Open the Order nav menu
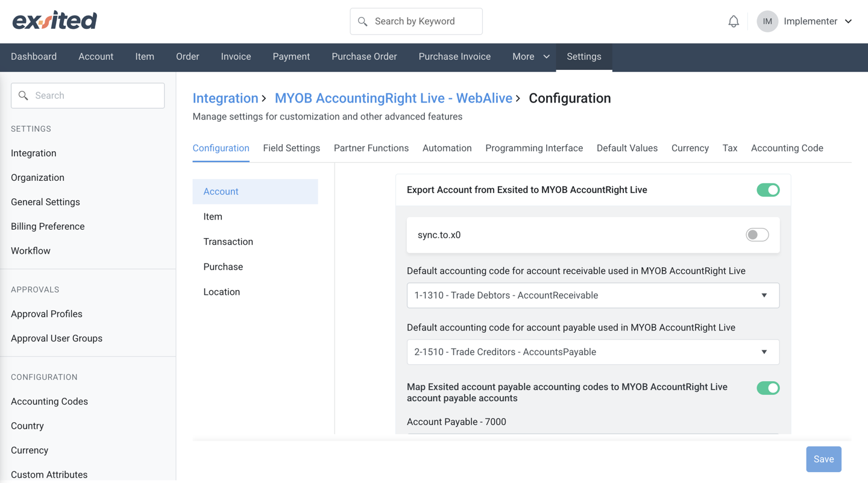This screenshot has height=483, width=868. pyautogui.click(x=187, y=57)
